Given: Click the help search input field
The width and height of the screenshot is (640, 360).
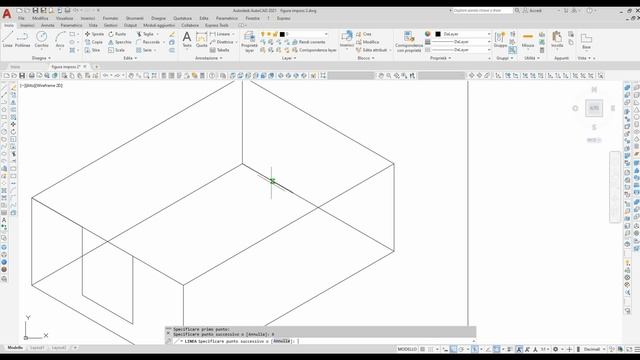Looking at the screenshot, I should pyautogui.click(x=483, y=11).
